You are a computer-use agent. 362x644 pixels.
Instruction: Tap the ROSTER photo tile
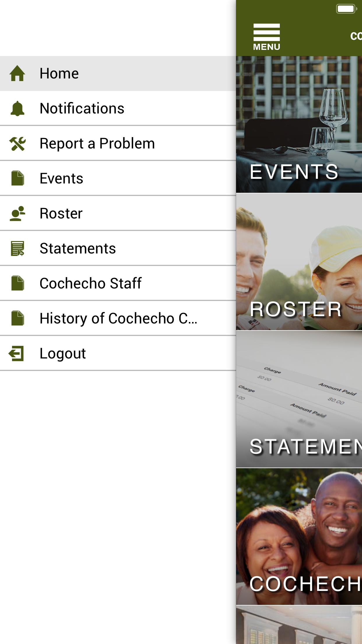(299, 262)
